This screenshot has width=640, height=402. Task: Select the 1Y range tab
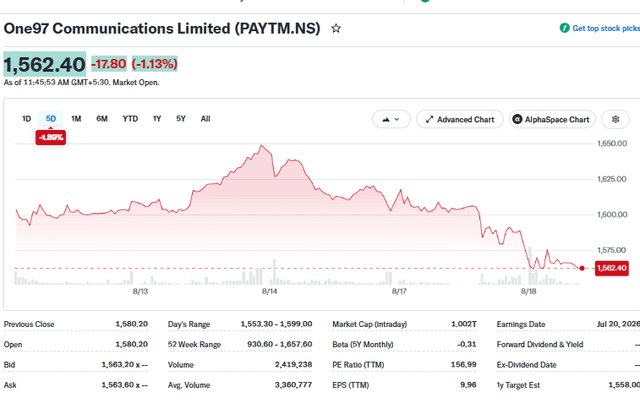(x=157, y=119)
